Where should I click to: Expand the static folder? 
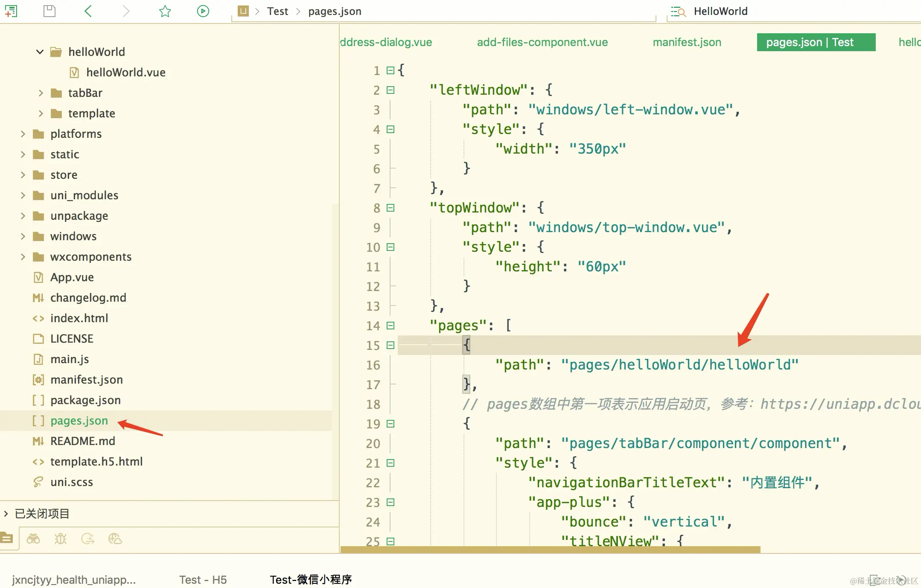click(x=23, y=154)
